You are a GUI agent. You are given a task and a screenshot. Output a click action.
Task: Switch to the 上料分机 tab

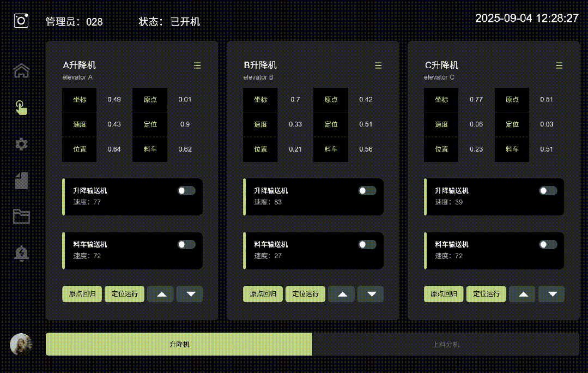tap(447, 344)
